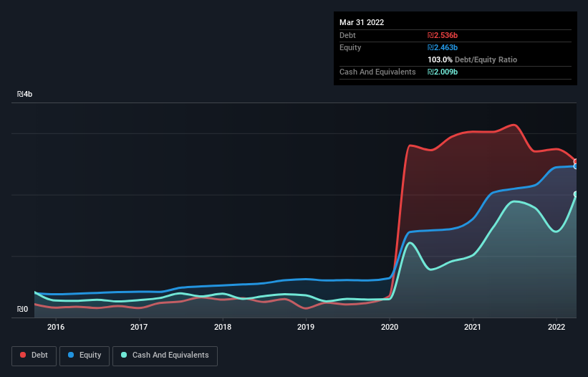Click the 2017 x-axis label
Image resolution: width=588 pixels, height=377 pixels.
139,327
